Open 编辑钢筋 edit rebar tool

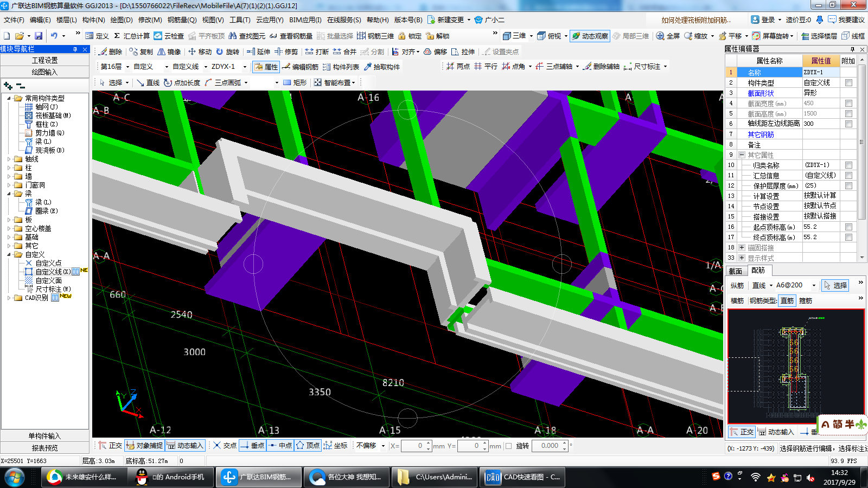coord(301,67)
